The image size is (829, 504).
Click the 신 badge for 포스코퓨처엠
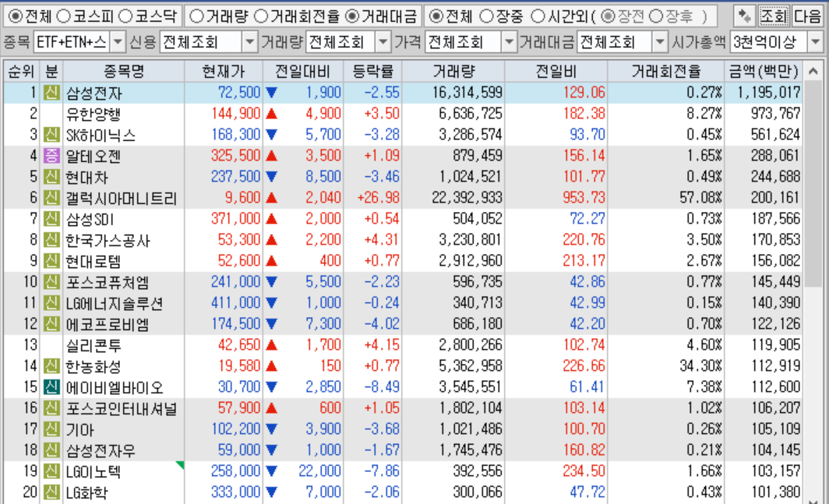[51, 282]
